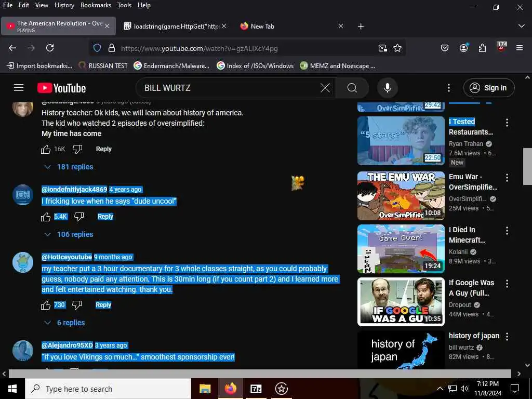This screenshot has height=399, width=532.
Task: Open the extension with 174 badge
Action: coord(501,47)
